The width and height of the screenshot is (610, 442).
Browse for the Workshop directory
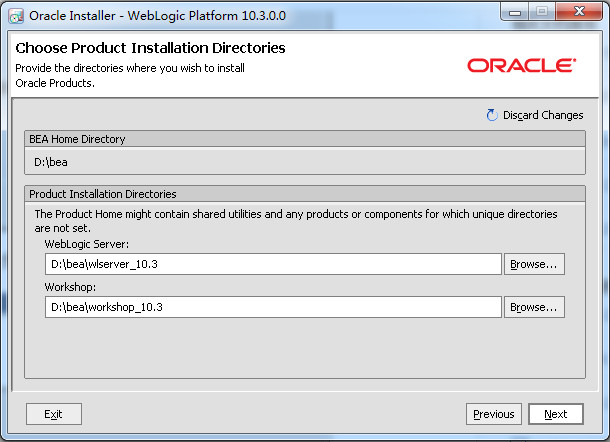click(x=534, y=307)
